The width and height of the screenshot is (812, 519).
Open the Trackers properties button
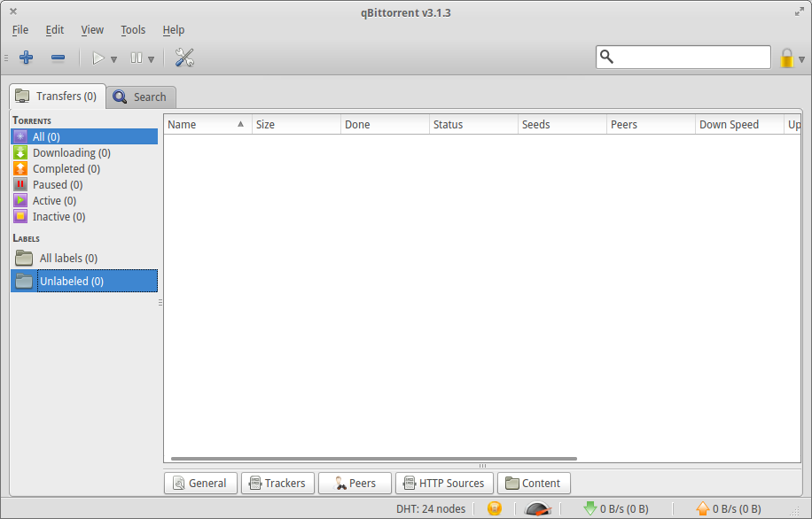click(277, 484)
